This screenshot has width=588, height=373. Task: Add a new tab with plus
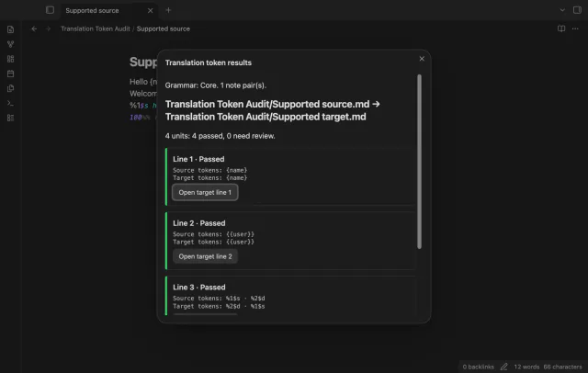(x=168, y=10)
